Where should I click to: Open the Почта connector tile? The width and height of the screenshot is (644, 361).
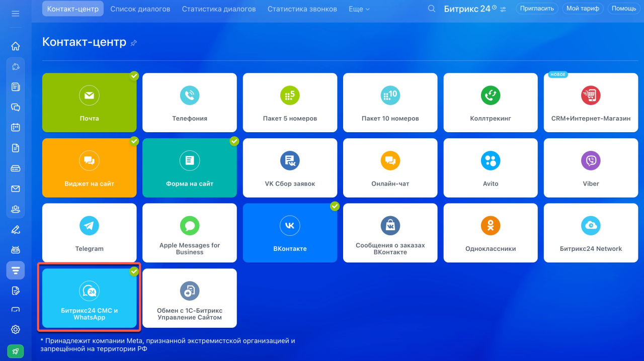pyautogui.click(x=89, y=103)
